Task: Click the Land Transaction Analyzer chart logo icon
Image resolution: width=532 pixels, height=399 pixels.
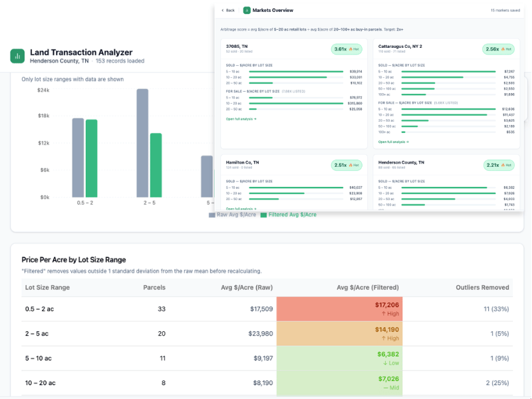Action: (x=17, y=56)
